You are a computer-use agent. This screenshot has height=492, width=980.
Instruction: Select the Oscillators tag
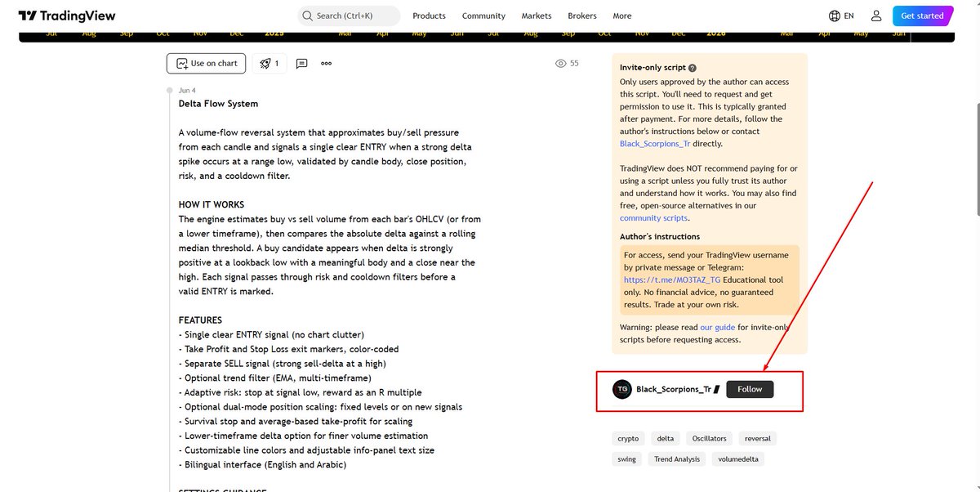point(709,439)
